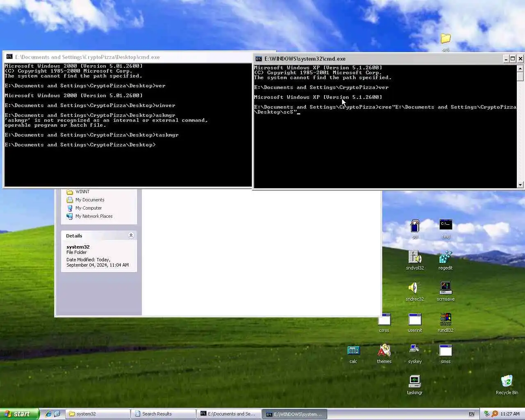Click the Details panel header

pos(99,235)
